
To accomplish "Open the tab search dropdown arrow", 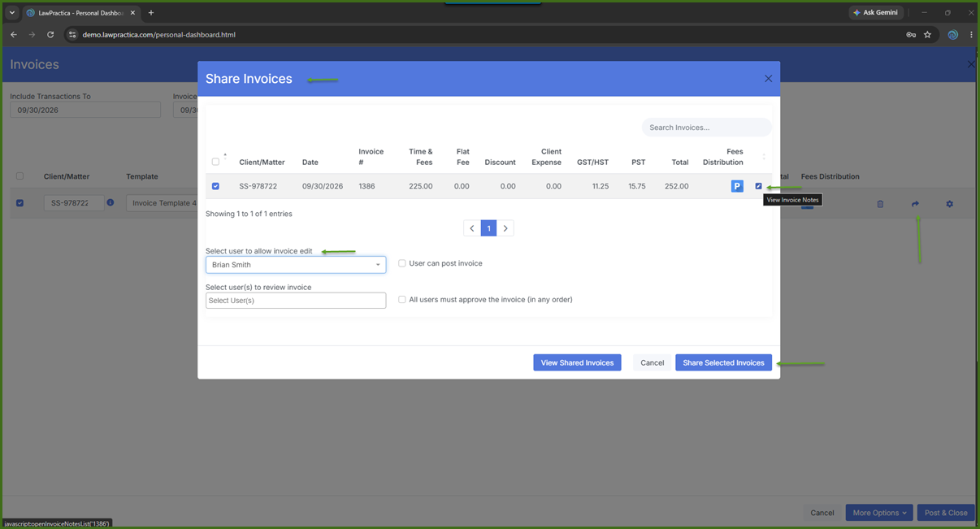I will (x=12, y=13).
